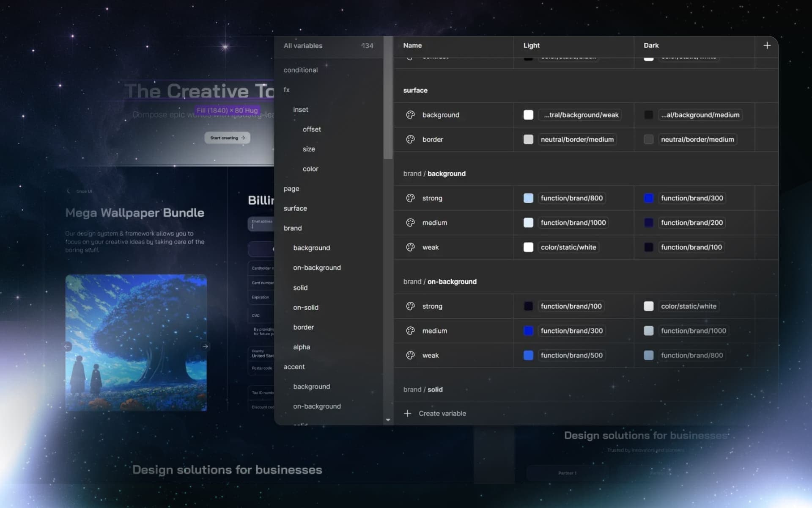The width and height of the screenshot is (812, 508).
Task: Click the palette icon next to "strong" under brand/background
Action: [410, 198]
